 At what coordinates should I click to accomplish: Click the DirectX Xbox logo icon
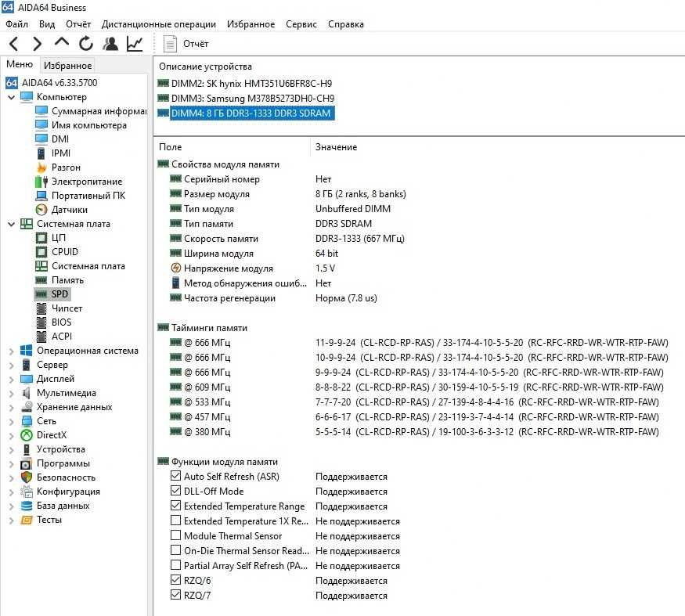pos(27,434)
